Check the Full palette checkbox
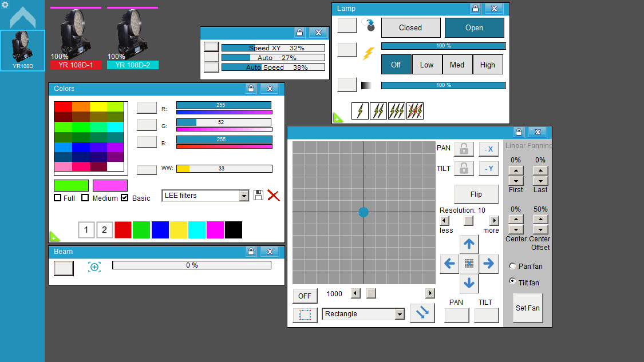 (57, 198)
